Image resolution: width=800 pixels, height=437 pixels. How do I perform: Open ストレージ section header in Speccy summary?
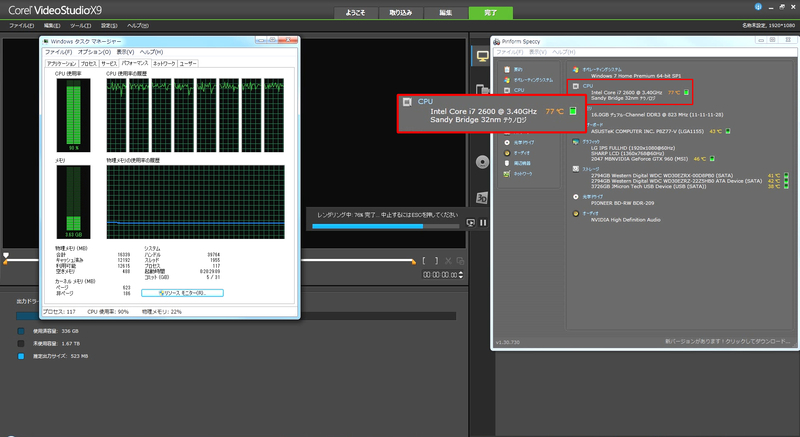(x=591, y=169)
